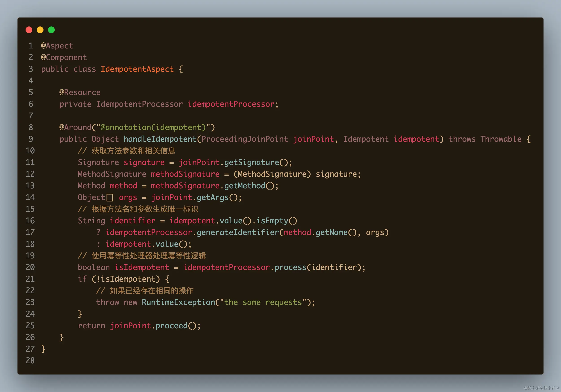Click line number 28 in the gutter
Viewport: 561px width, 392px height.
point(30,360)
